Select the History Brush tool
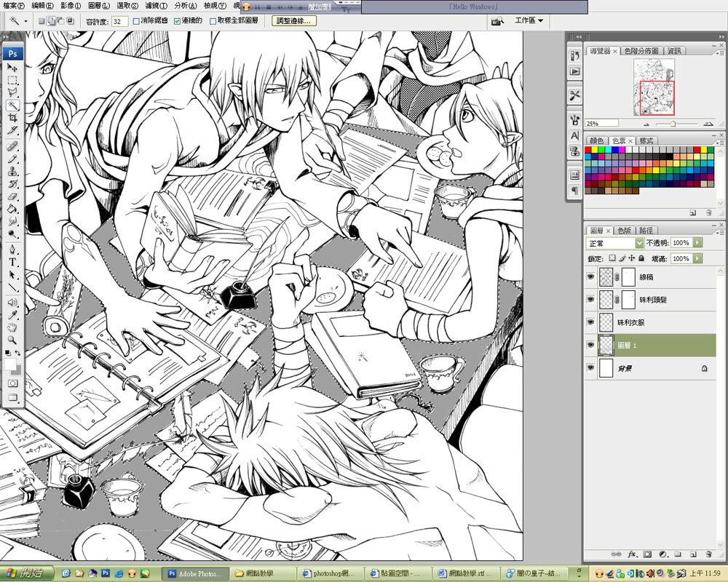 pos(12,184)
